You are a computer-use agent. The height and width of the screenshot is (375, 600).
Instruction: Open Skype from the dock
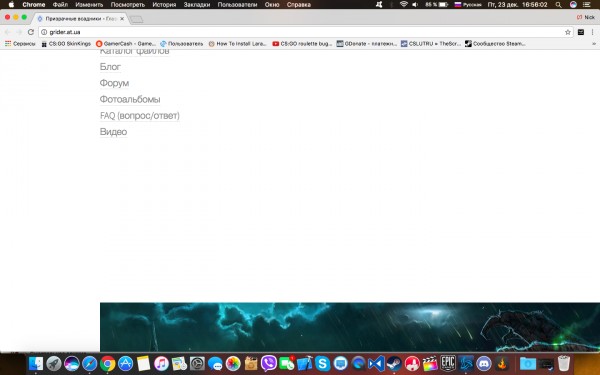[323, 363]
